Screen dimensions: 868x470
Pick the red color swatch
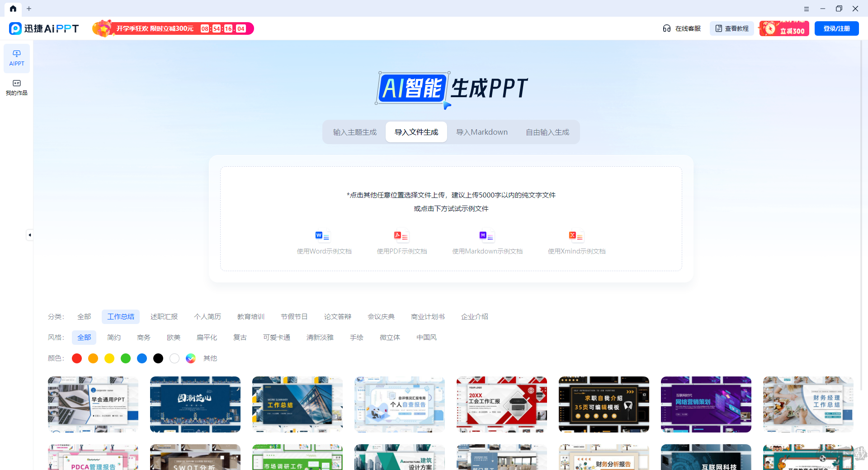tap(77, 358)
